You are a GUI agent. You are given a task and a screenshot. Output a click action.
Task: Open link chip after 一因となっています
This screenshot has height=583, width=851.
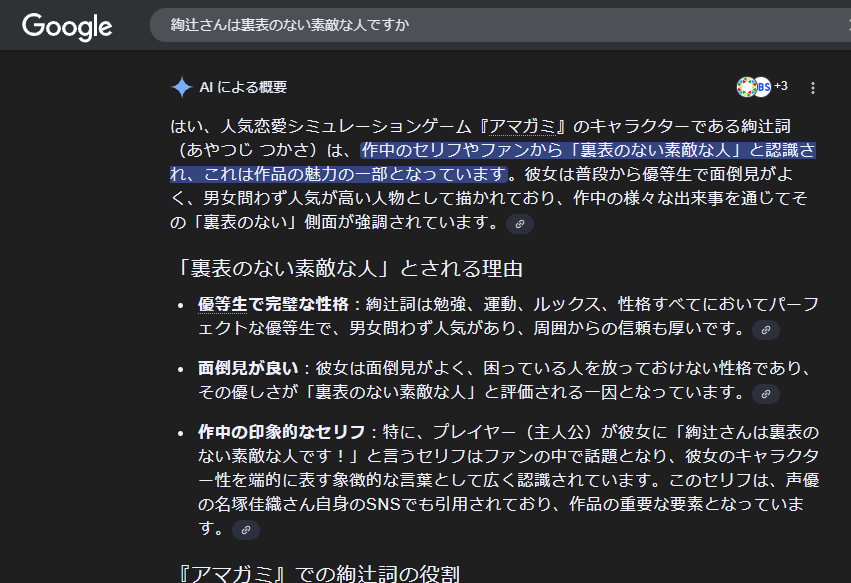point(766,394)
